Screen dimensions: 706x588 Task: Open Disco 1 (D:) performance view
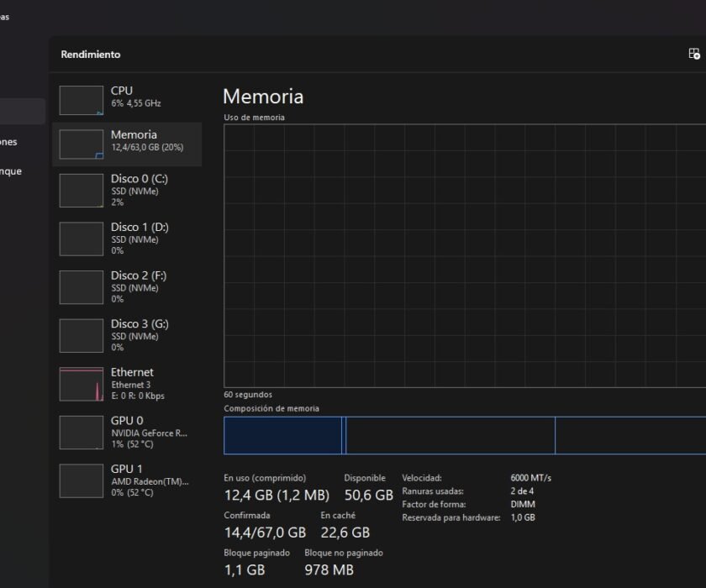click(127, 239)
